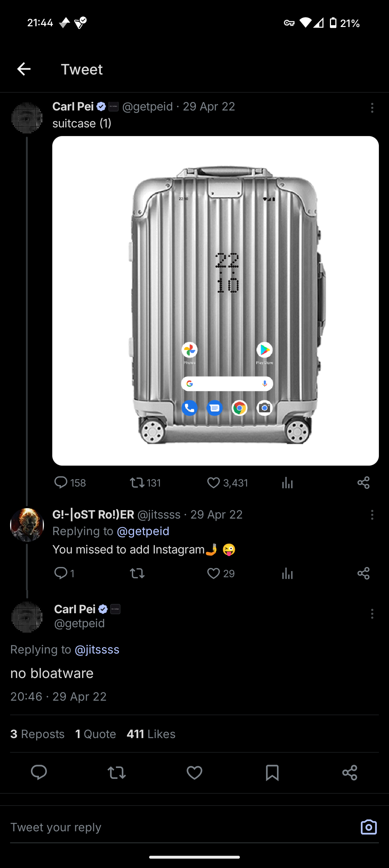Repost the Instagram reply from jitssss
The image size is (389, 868).
137,573
